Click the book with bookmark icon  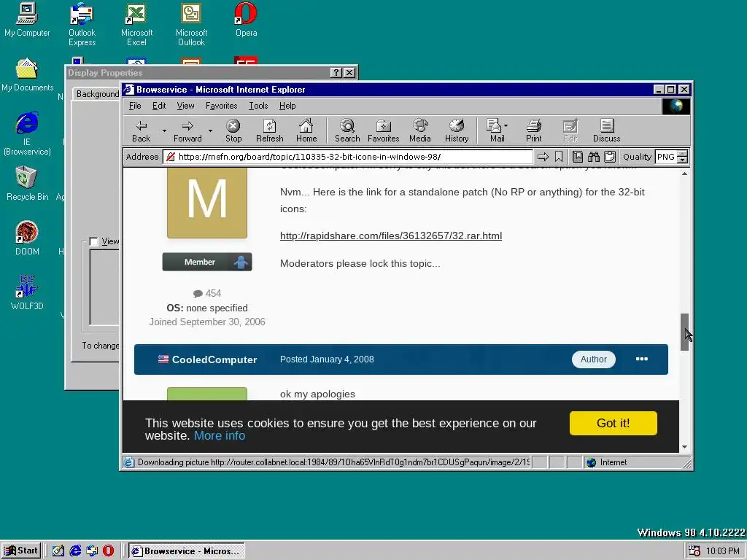tap(578, 157)
